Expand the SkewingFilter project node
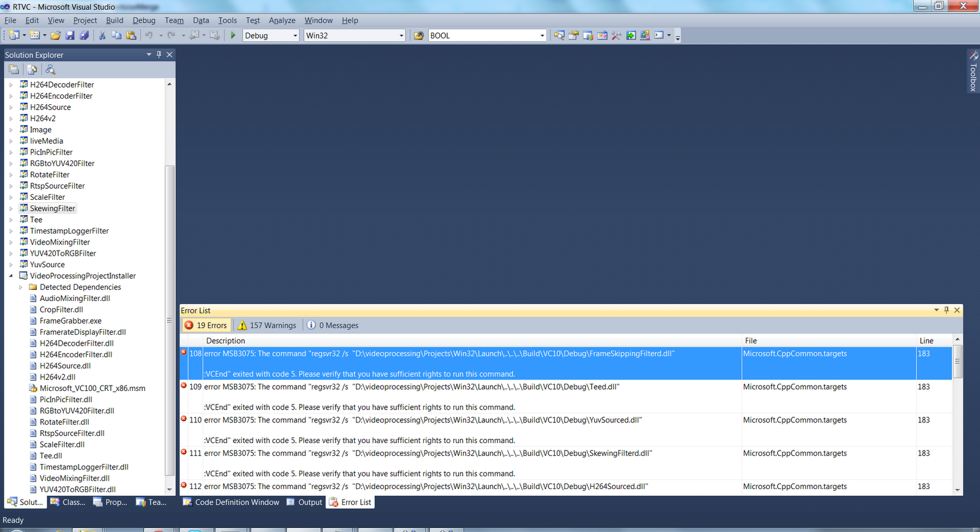The width and height of the screenshot is (980, 532). click(x=11, y=209)
